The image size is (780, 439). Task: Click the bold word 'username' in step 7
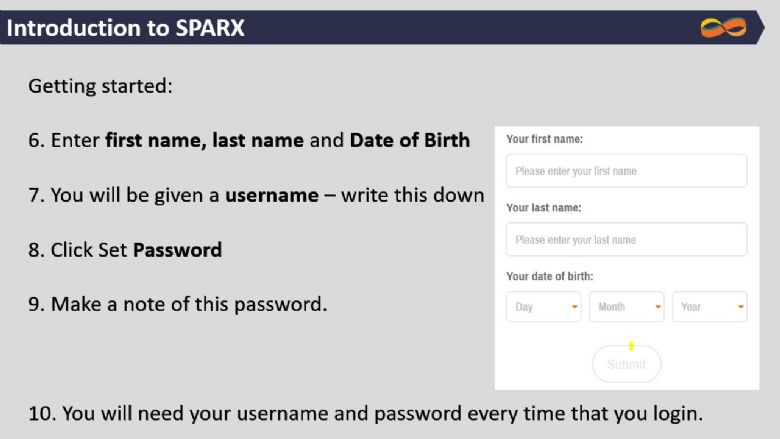click(272, 195)
